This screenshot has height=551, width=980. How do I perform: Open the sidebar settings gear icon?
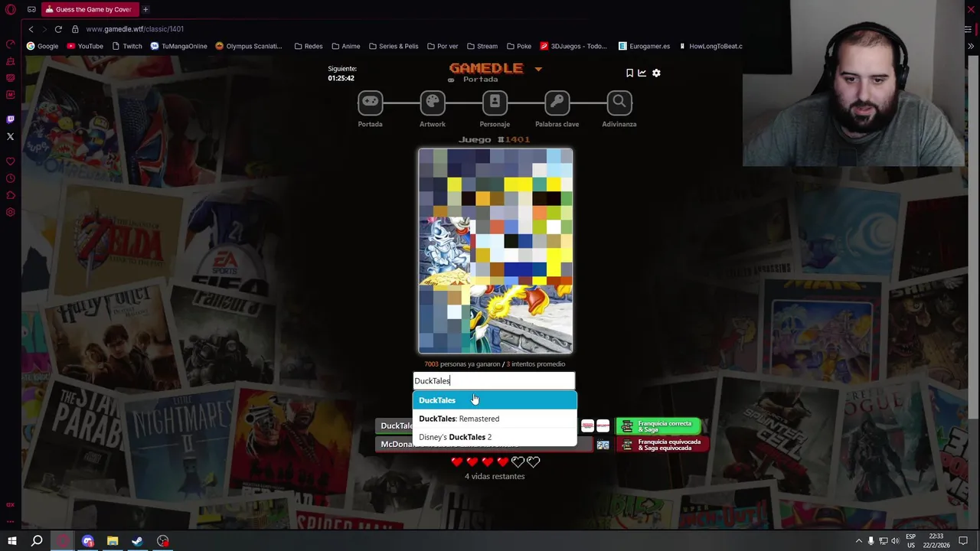11,212
